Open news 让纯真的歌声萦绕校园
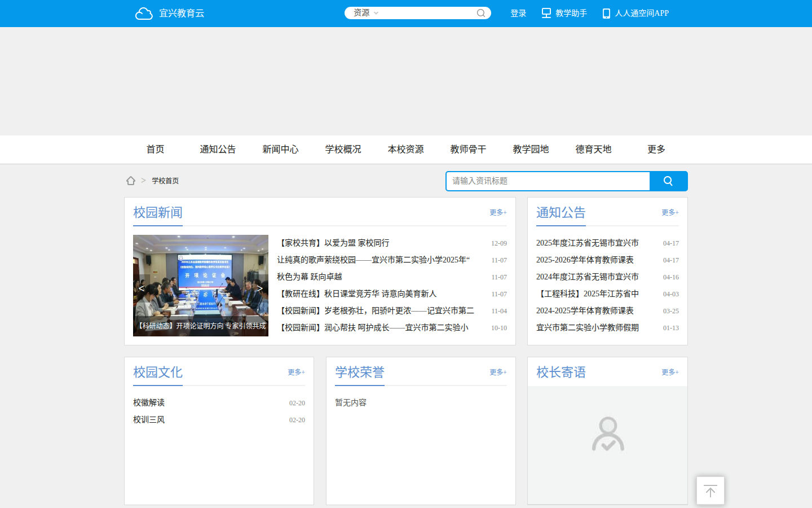 point(373,260)
